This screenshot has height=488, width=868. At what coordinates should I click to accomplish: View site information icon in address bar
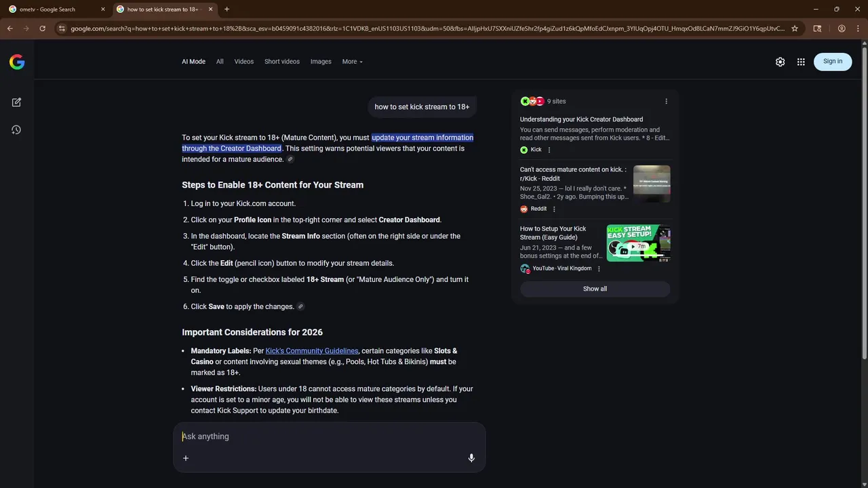coord(62,28)
